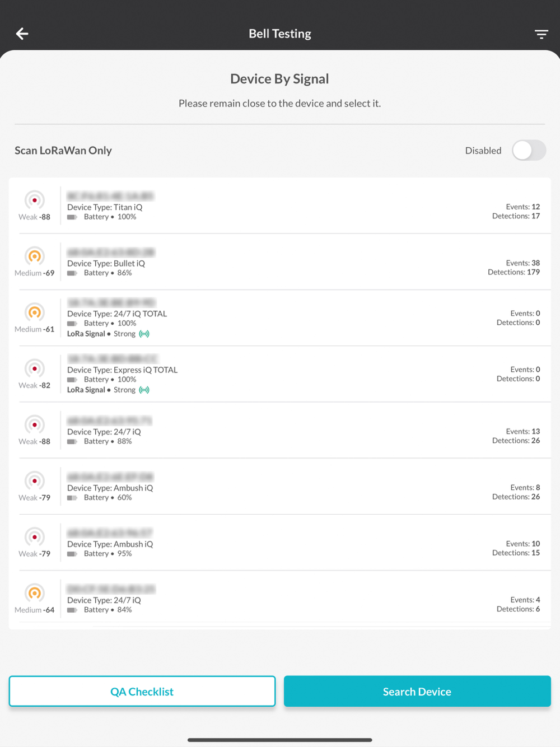Tap Events 38 count on Bullet iQ row
The height and width of the screenshot is (747, 560).
click(522, 263)
